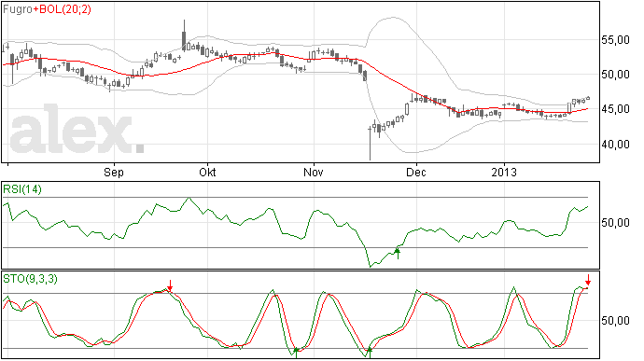Click the green buy arrow on RSI line
644x361 pixels.
398,253
